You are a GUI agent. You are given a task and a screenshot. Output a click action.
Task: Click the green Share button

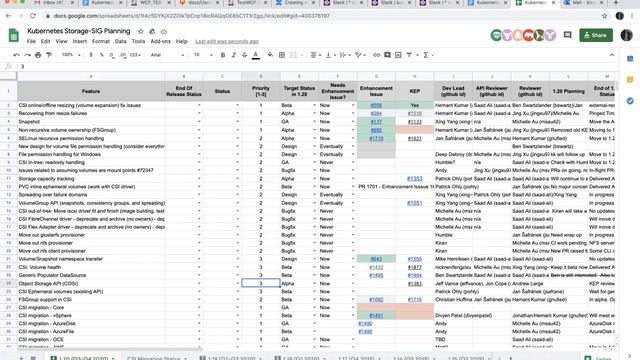596,35
